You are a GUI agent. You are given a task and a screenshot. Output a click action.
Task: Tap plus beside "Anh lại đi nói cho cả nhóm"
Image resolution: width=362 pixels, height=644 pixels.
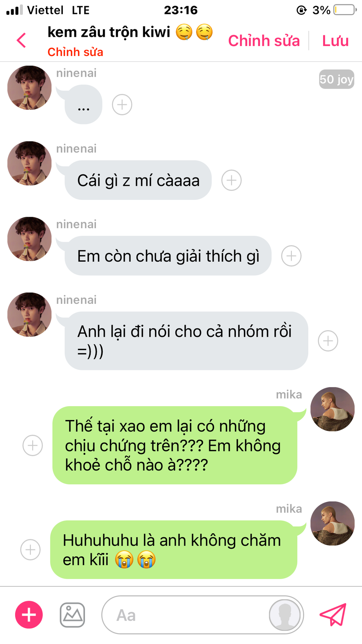[328, 341]
